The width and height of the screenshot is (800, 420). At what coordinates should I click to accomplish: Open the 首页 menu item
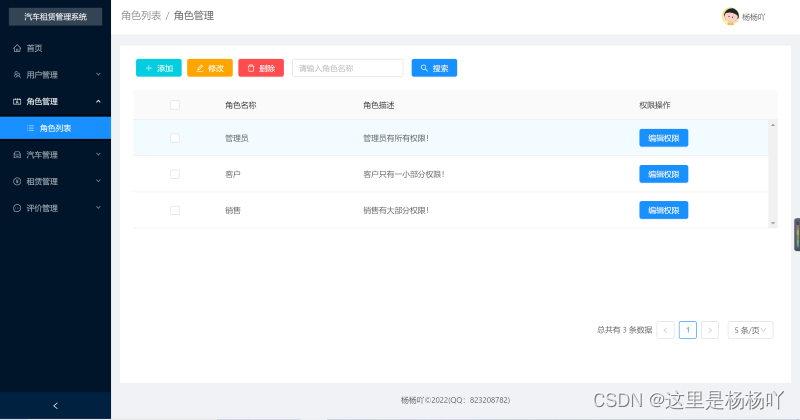pyautogui.click(x=56, y=48)
